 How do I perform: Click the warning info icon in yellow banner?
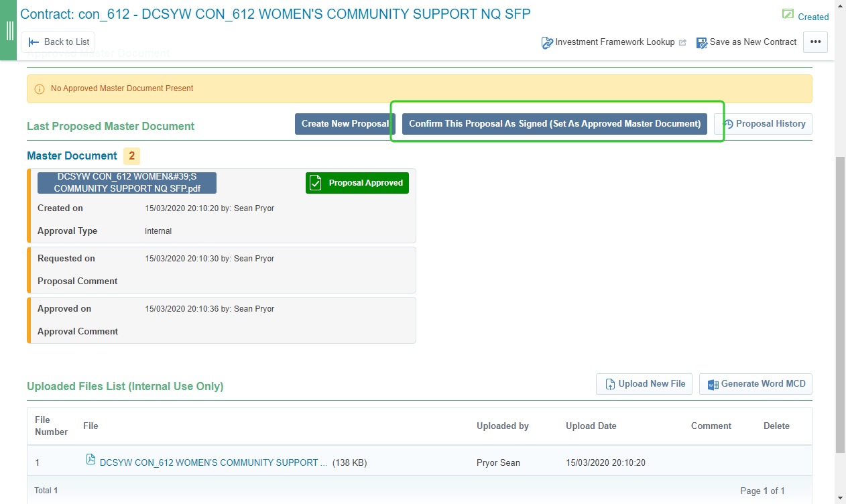(40, 88)
